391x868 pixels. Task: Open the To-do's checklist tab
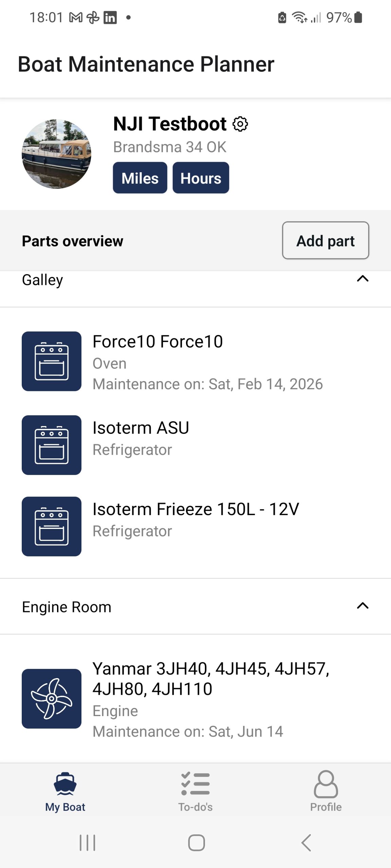(x=195, y=791)
